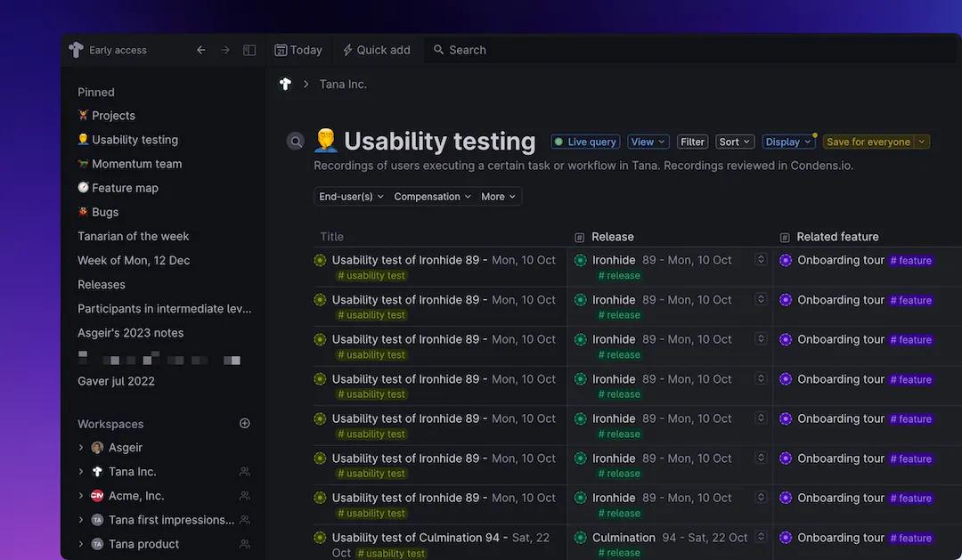Expand Tana first impressions workspace
The image size is (962, 560).
(81, 520)
